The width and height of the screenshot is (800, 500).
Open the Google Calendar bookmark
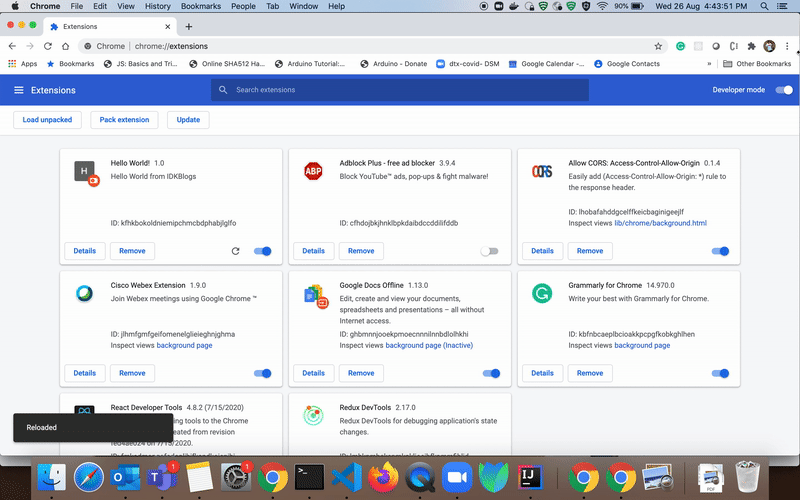[546, 64]
